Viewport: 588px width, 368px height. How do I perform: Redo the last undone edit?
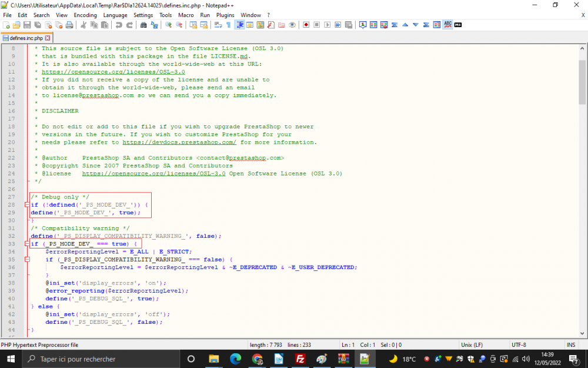129,26
